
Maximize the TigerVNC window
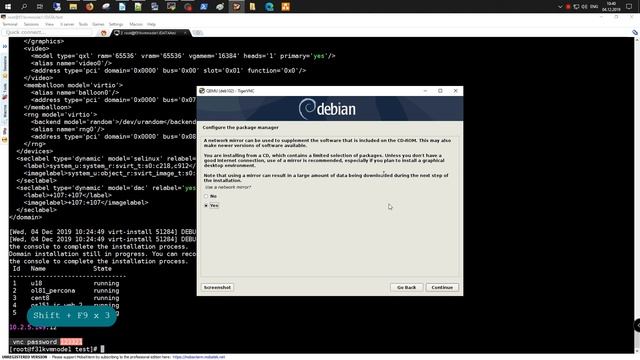pos(440,91)
